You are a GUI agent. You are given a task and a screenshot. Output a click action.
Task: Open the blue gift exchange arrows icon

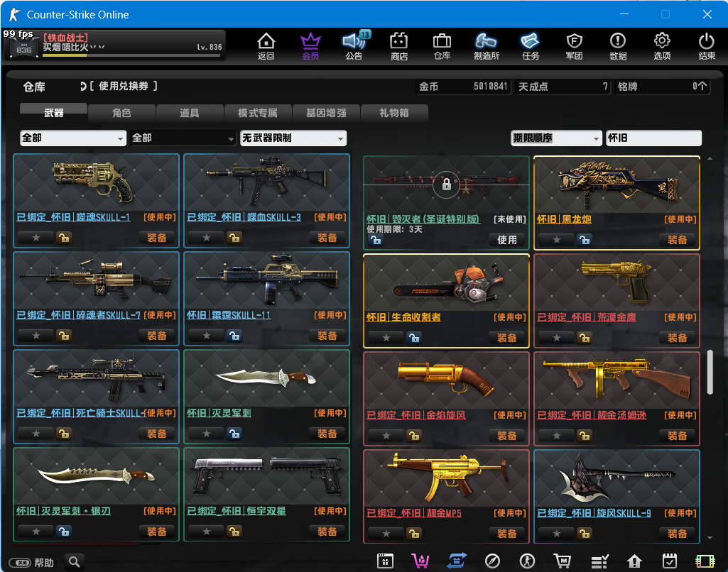coord(457,561)
